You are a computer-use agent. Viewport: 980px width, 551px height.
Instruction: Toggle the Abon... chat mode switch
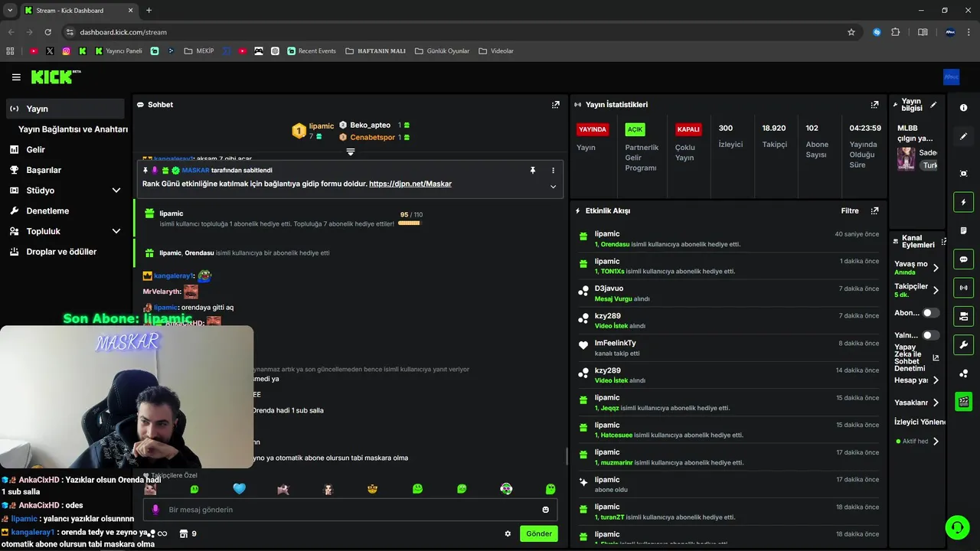point(931,313)
